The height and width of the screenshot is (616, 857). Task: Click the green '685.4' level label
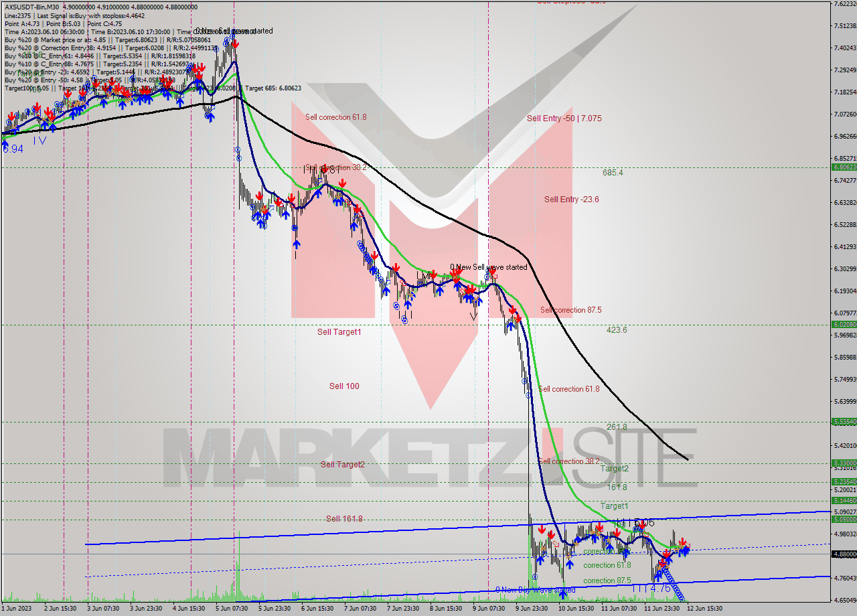tap(613, 172)
